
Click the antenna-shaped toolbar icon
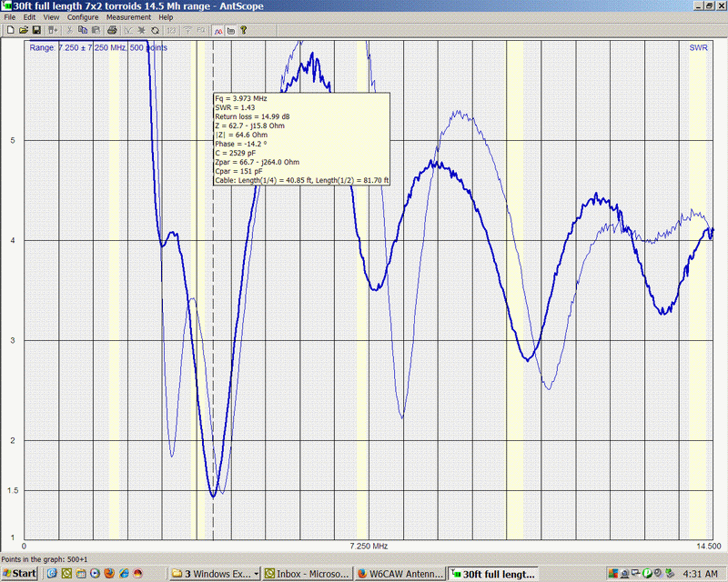(188, 30)
